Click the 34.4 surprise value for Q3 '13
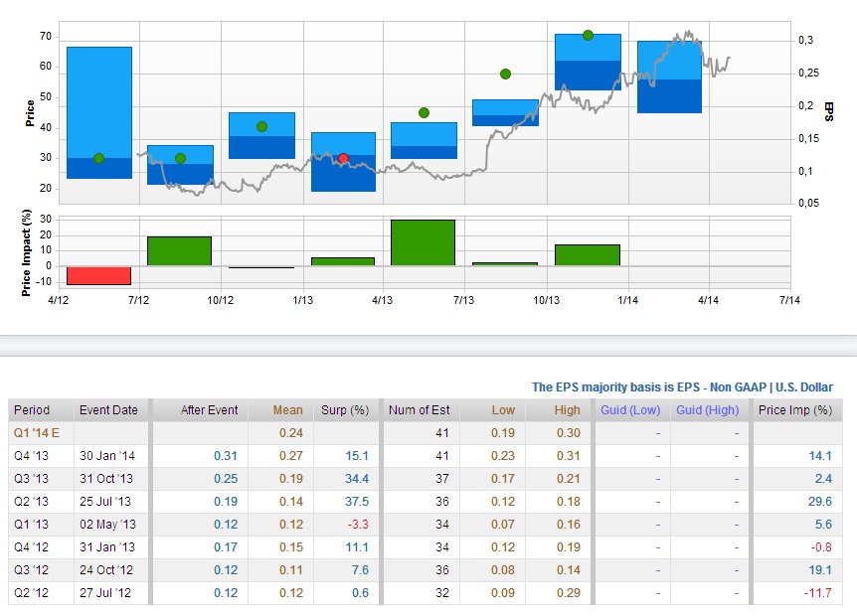857x616 pixels. tap(357, 479)
